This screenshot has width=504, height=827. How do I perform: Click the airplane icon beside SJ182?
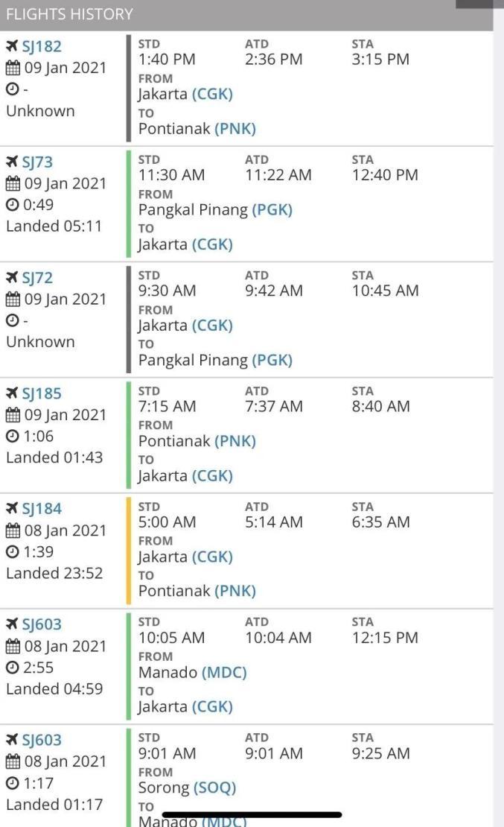click(x=12, y=46)
